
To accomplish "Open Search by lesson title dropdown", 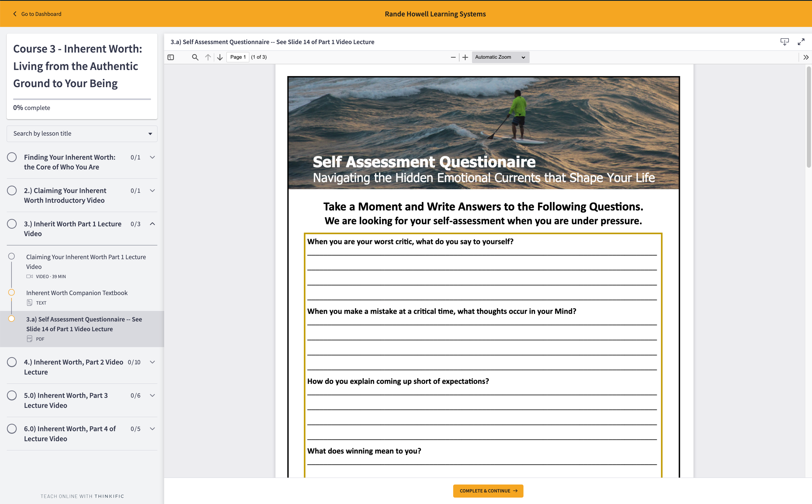I will coord(82,134).
